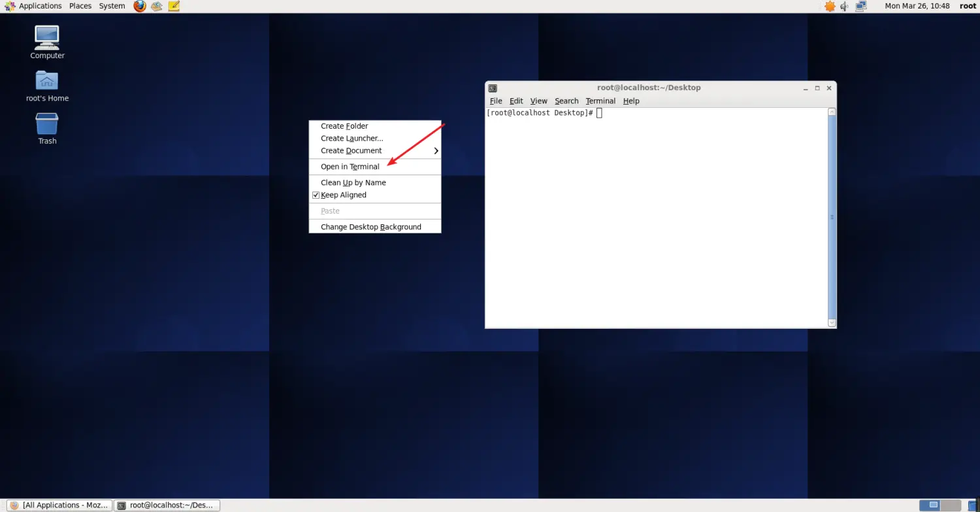Maximize the terminal window
This screenshot has height=512, width=980.
click(817, 88)
